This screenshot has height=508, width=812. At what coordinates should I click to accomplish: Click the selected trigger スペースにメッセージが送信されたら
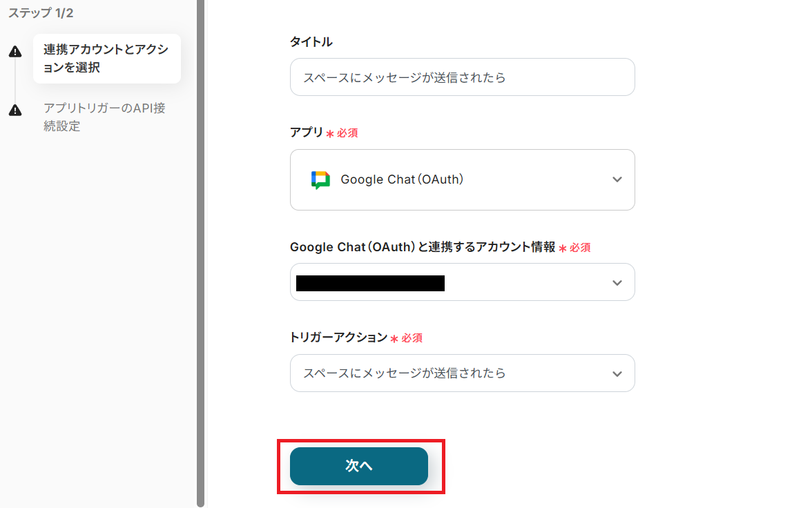point(405,373)
